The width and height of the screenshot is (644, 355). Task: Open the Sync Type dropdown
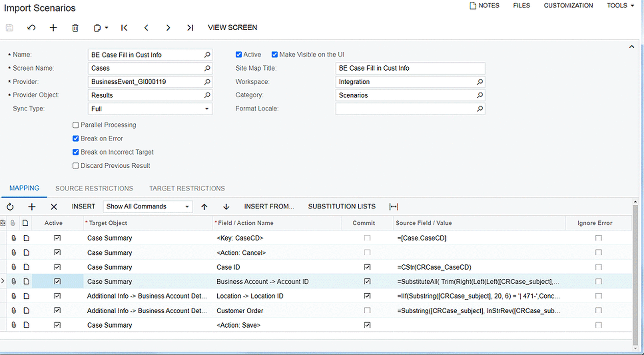click(207, 109)
